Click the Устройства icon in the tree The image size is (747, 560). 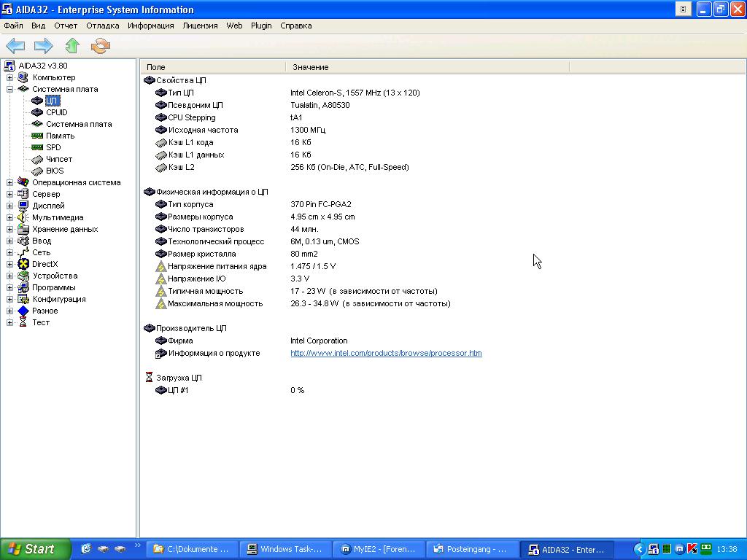click(23, 275)
